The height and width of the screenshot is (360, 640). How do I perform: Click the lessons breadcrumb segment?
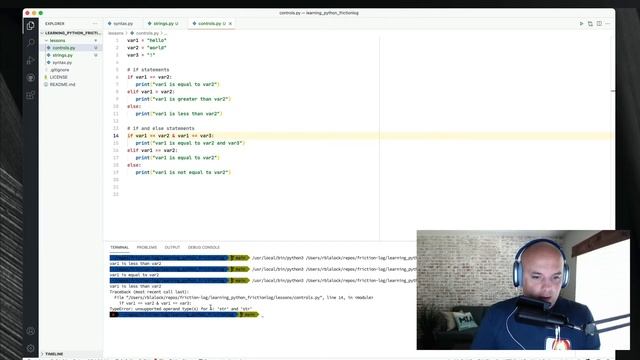pos(116,33)
